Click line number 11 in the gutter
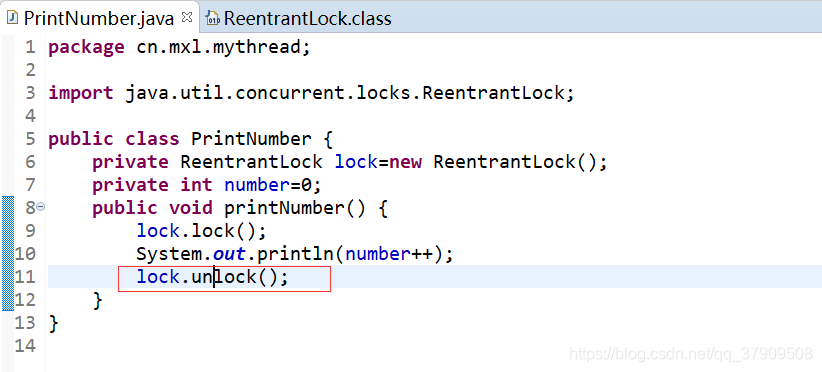The image size is (822, 372). click(x=25, y=277)
